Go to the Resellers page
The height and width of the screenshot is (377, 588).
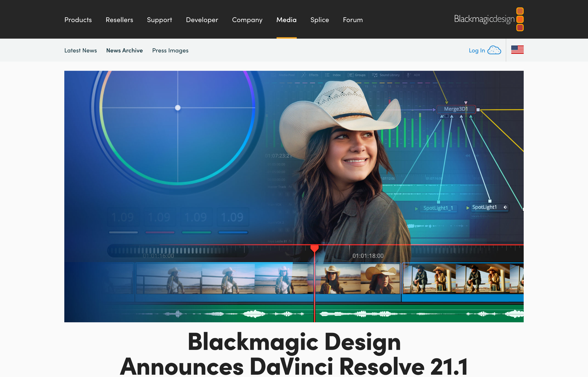(119, 20)
